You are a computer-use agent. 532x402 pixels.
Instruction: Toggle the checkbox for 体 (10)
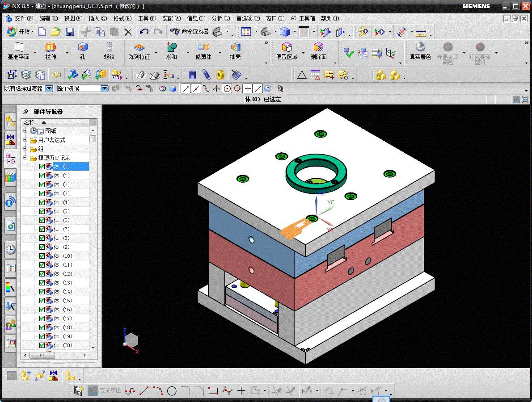[42, 256]
